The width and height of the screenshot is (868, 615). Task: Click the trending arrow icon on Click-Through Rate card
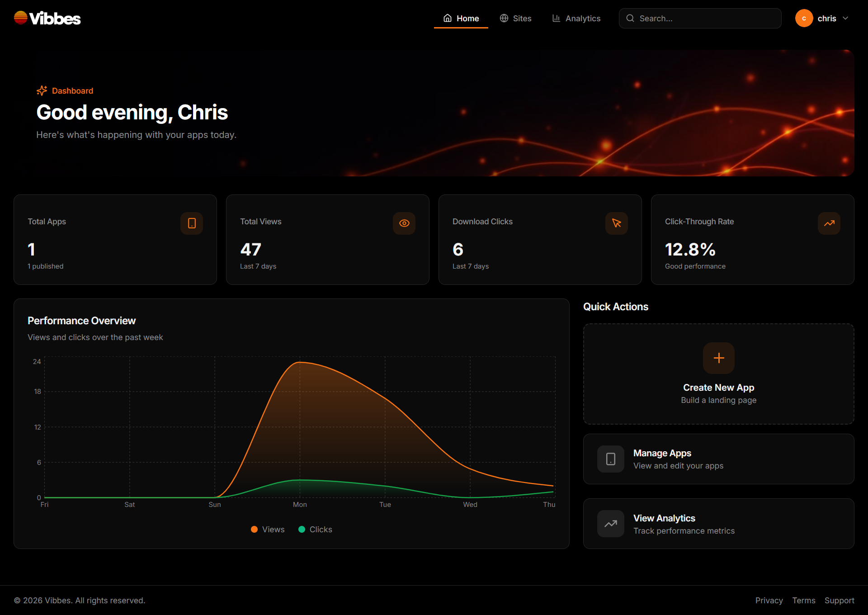(x=829, y=223)
